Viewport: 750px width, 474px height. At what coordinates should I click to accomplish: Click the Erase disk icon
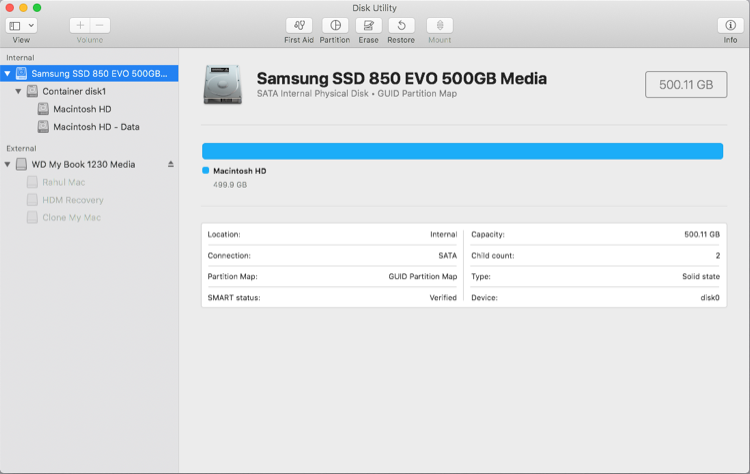point(368,25)
